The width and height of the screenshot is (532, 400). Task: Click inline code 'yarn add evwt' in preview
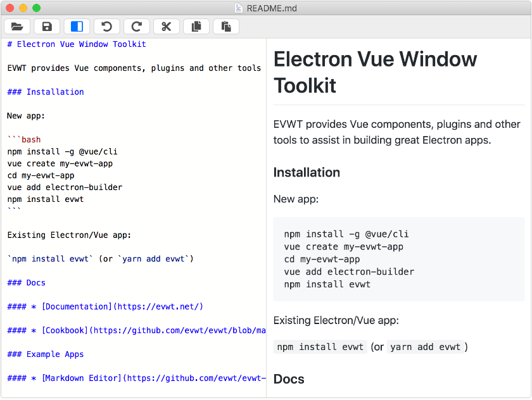(425, 347)
